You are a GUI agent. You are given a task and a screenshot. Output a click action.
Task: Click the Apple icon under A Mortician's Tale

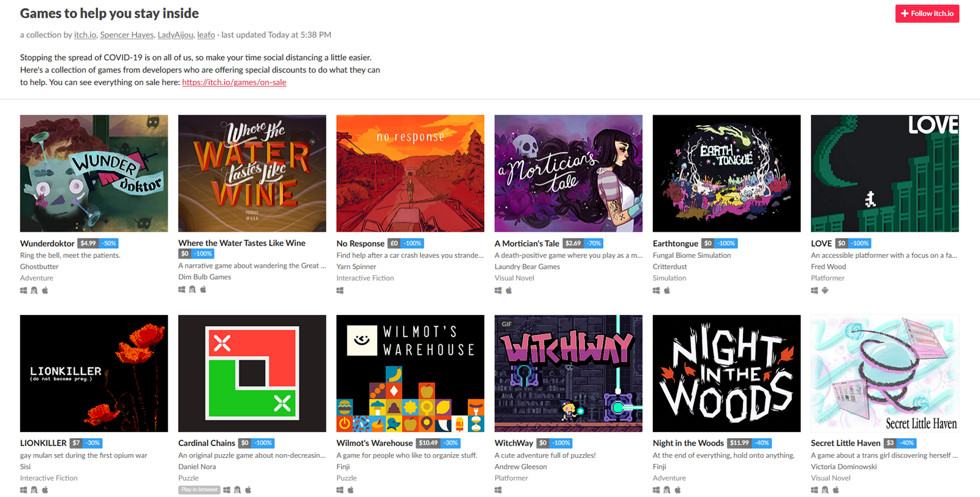tap(508, 290)
